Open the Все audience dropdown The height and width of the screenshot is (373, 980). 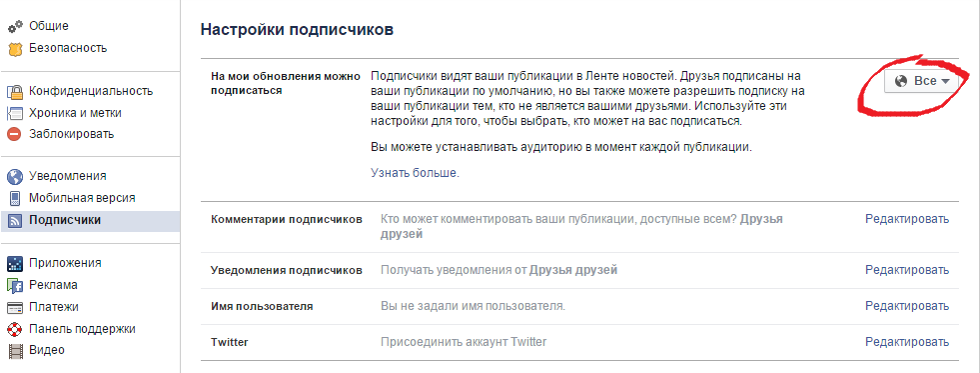coord(921,81)
